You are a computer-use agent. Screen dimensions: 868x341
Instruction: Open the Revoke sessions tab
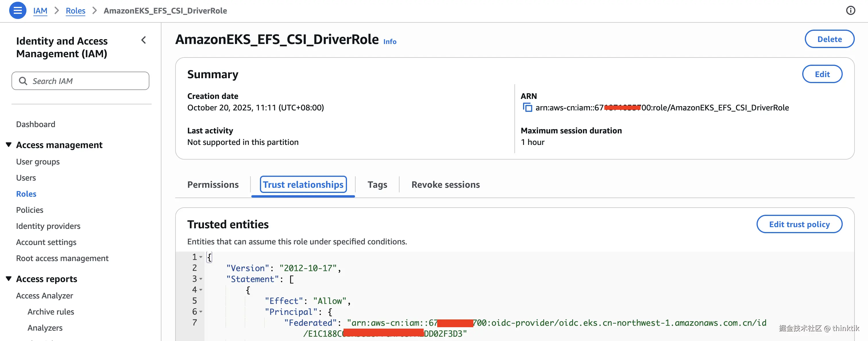(445, 185)
